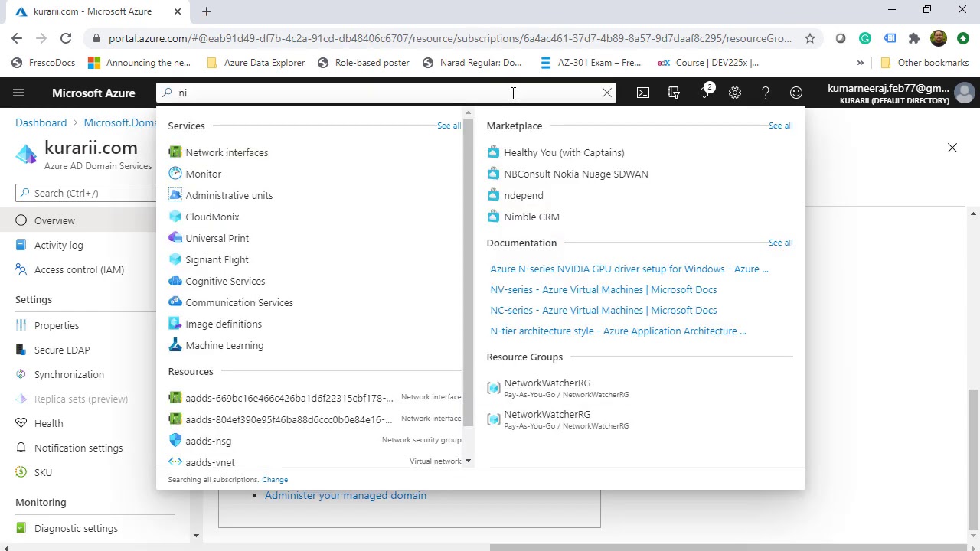Open the Azure portal hamburger menu

pos(18,93)
